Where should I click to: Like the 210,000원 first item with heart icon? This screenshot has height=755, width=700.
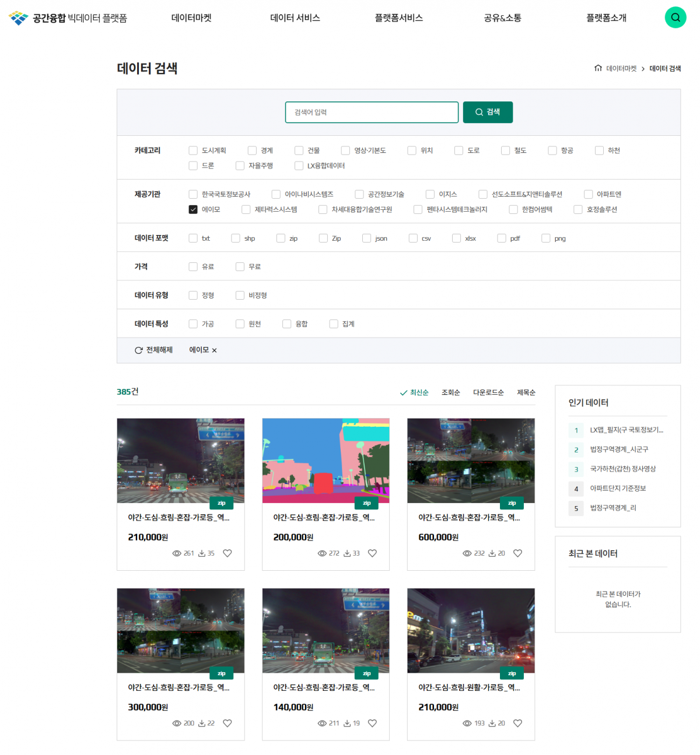(228, 553)
